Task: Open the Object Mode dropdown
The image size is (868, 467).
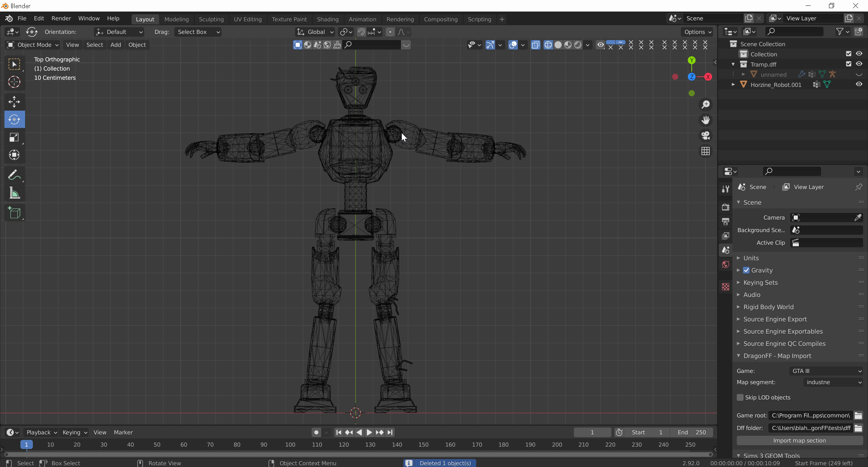Action: [33, 45]
